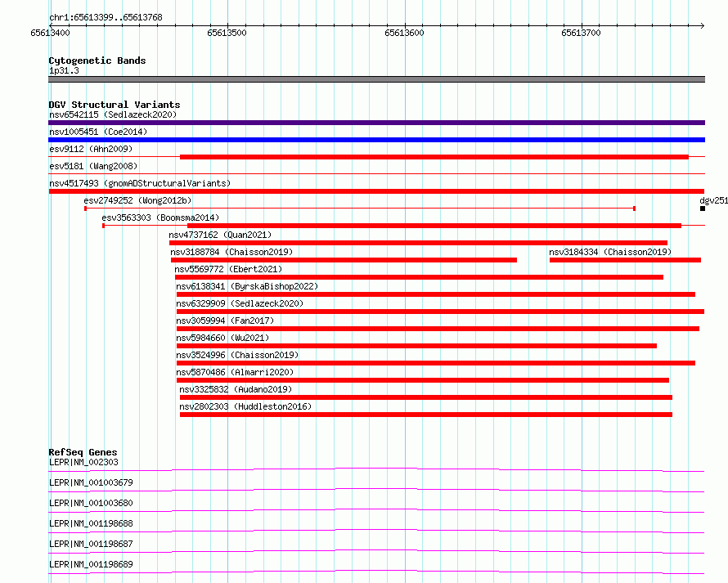Click the 1p31.3 band label
This screenshot has width=728, height=583.
(64, 70)
